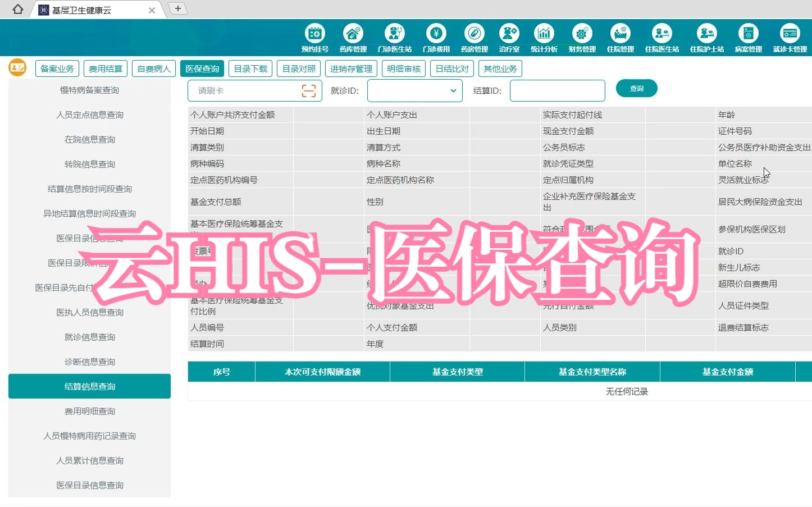Click the 基金支付类型 column header

click(x=457, y=372)
